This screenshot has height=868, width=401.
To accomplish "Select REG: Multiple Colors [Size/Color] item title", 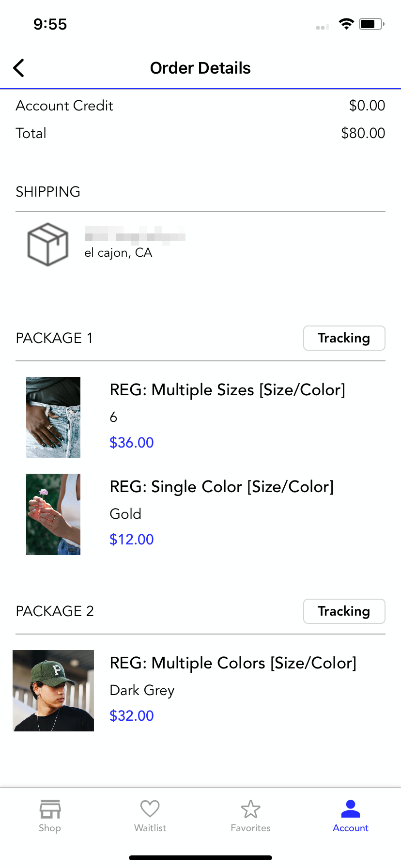I will pos(233,663).
